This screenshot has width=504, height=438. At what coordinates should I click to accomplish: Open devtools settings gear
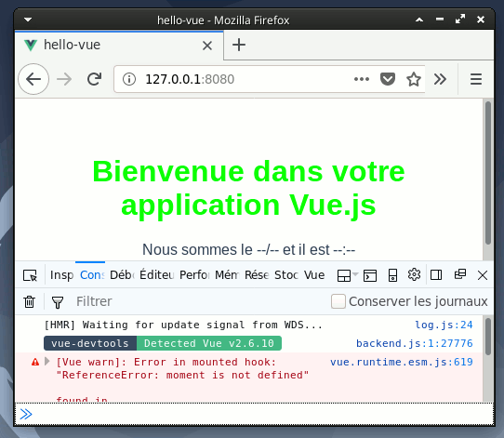pyautogui.click(x=414, y=274)
